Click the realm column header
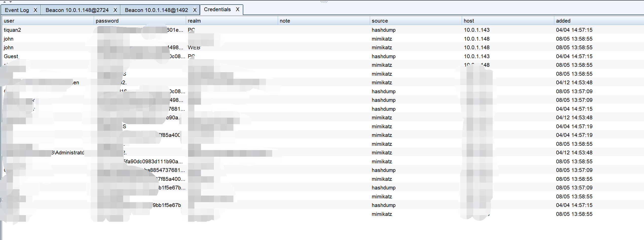 click(x=232, y=21)
